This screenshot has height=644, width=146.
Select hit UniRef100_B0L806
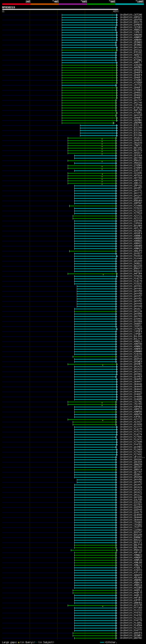[x=131, y=337]
